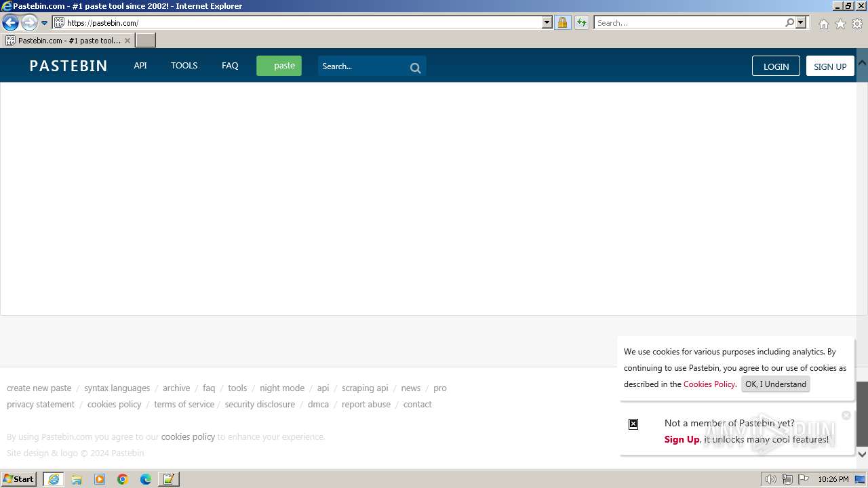Open the news footer link
Screen dimensions: 868x488
point(411,388)
